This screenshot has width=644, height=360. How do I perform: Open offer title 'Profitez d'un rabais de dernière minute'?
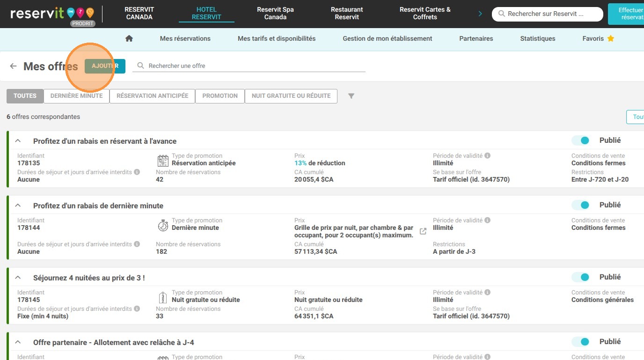click(x=98, y=206)
